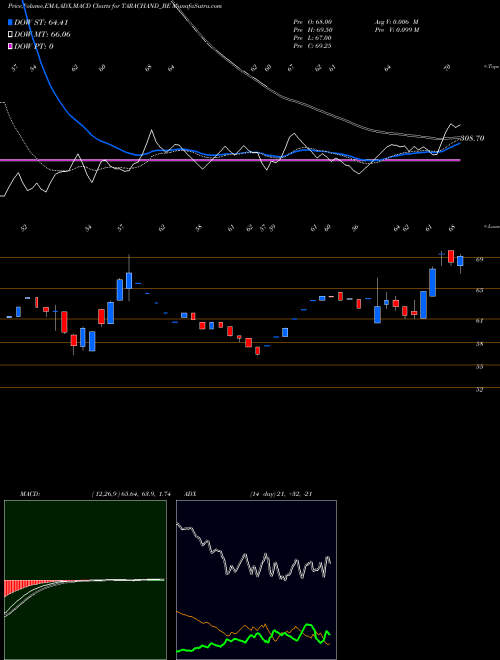Viewport: 500px width, 660px height.
Task: Click the last blue candlestick near 69
Action: click(460, 261)
